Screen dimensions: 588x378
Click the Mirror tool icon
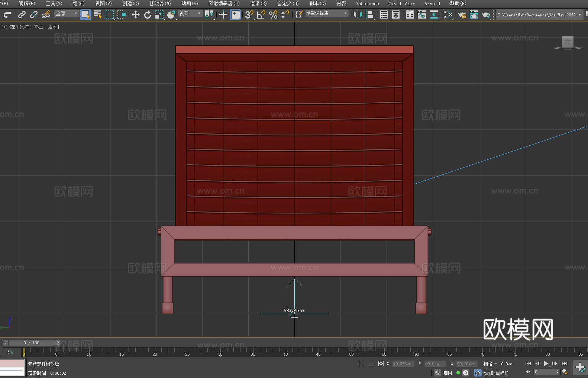click(x=358, y=14)
